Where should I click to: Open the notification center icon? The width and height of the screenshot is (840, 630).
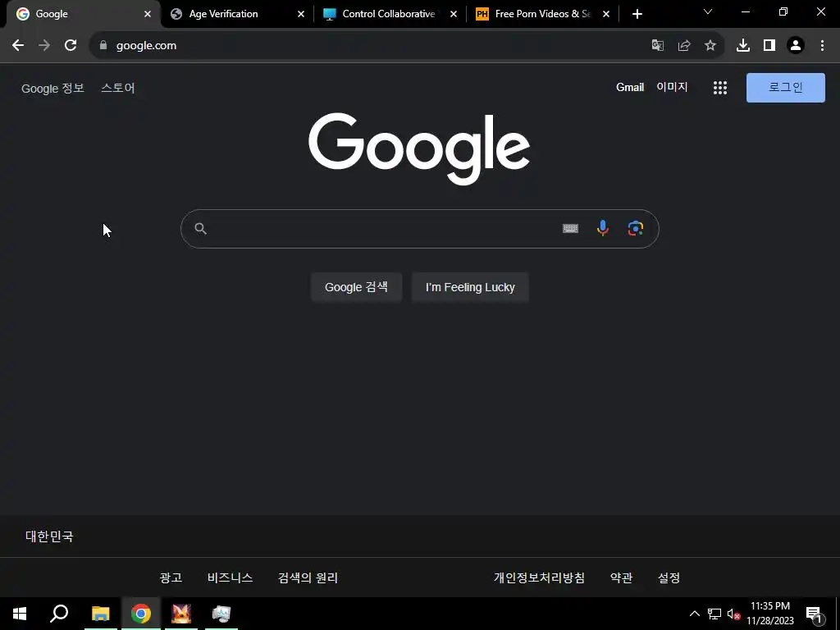(x=815, y=614)
